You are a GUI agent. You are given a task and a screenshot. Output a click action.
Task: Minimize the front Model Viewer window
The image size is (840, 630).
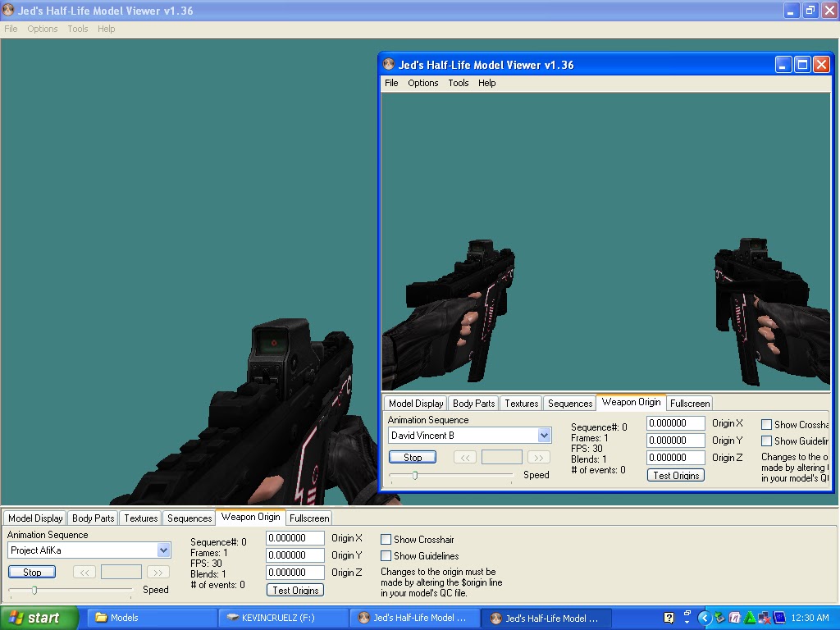(x=783, y=65)
